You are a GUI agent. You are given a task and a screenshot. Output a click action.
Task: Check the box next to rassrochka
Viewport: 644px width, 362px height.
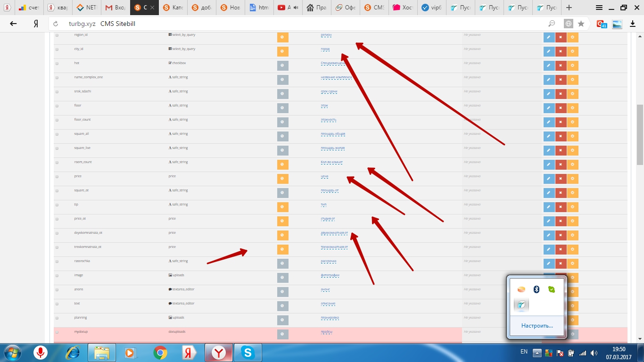click(x=57, y=262)
